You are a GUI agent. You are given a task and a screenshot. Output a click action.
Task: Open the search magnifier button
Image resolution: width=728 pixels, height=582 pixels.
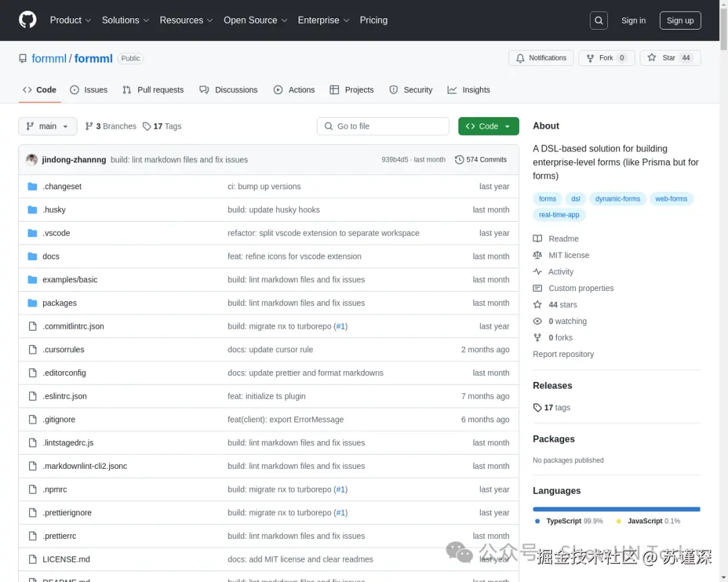[599, 20]
